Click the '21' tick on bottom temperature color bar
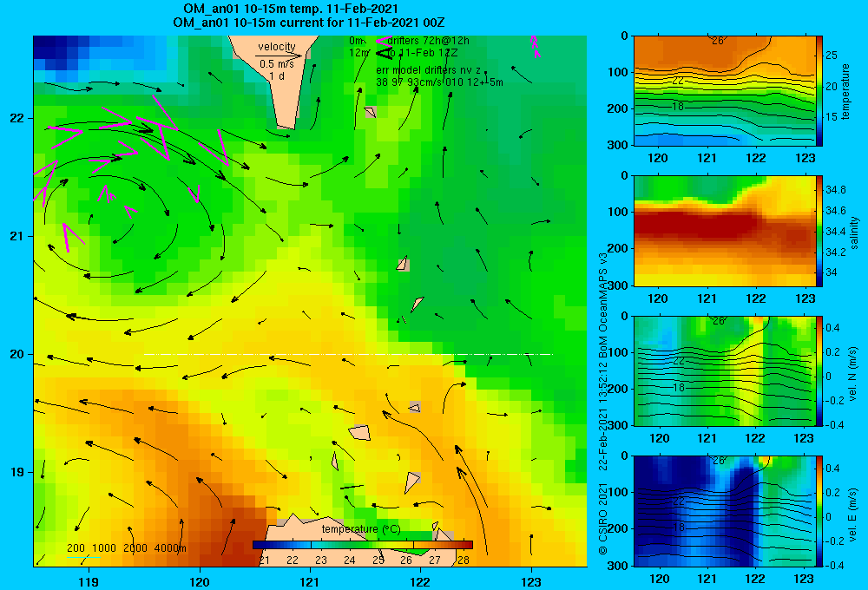This screenshot has width=868, height=590. (x=264, y=560)
